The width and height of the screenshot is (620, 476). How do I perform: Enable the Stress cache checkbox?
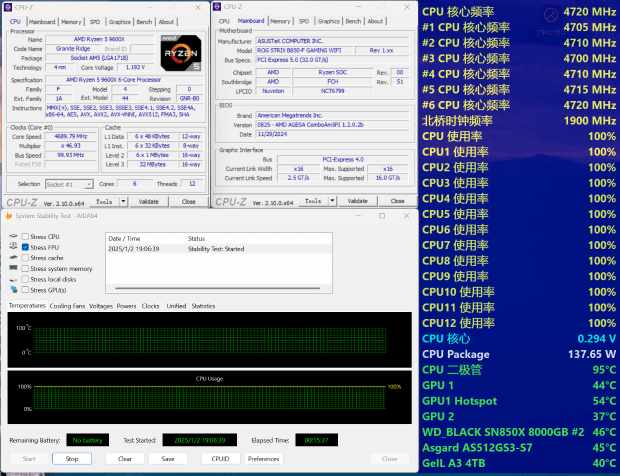pos(25,258)
